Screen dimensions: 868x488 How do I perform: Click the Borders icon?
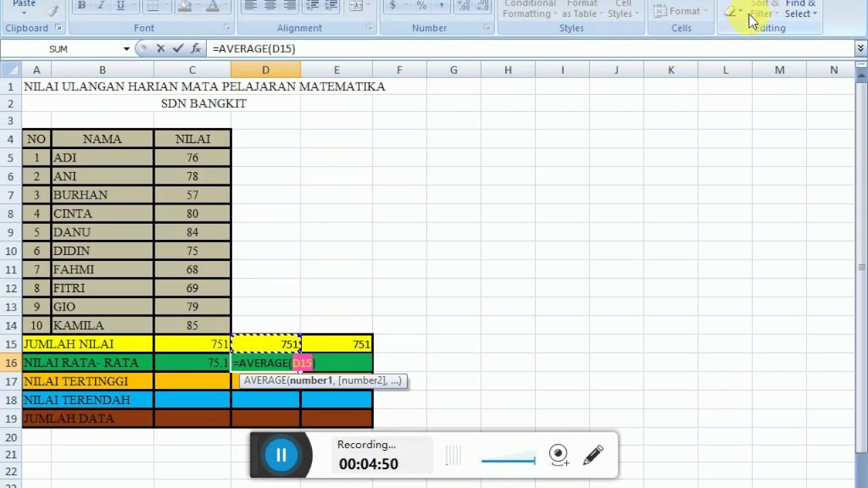pos(153,6)
